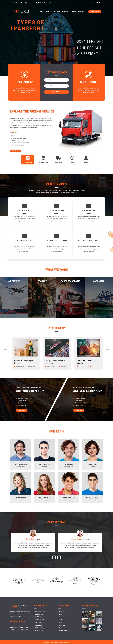Go to next client testimonial arrow

coord(59,557)
